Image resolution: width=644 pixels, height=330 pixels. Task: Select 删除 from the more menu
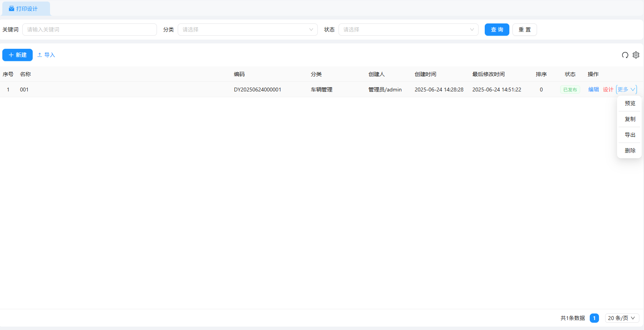(x=630, y=151)
